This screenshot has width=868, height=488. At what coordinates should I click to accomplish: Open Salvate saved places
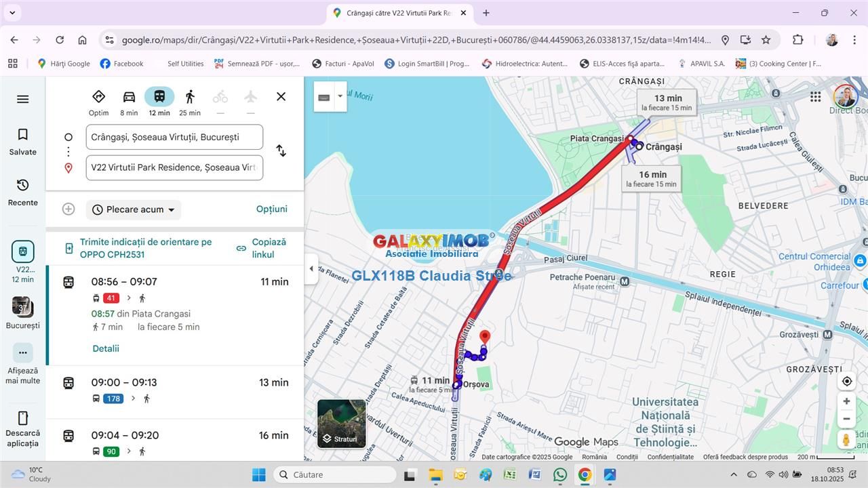[22, 142]
